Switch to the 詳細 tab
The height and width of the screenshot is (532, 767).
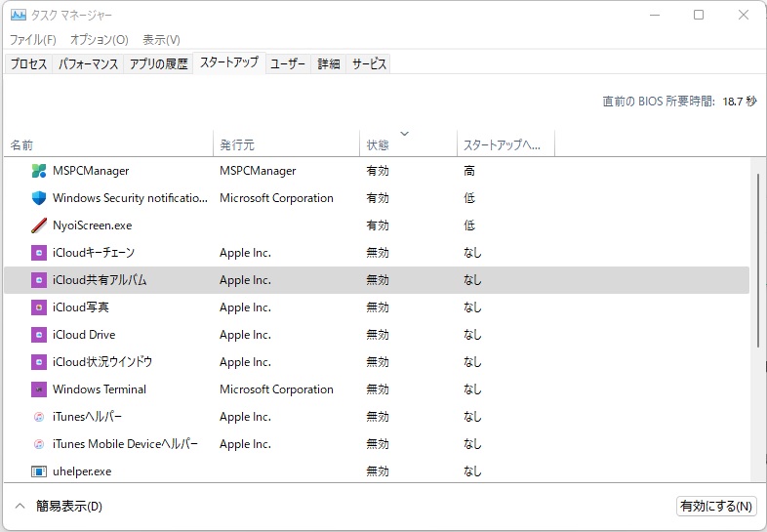[328, 63]
